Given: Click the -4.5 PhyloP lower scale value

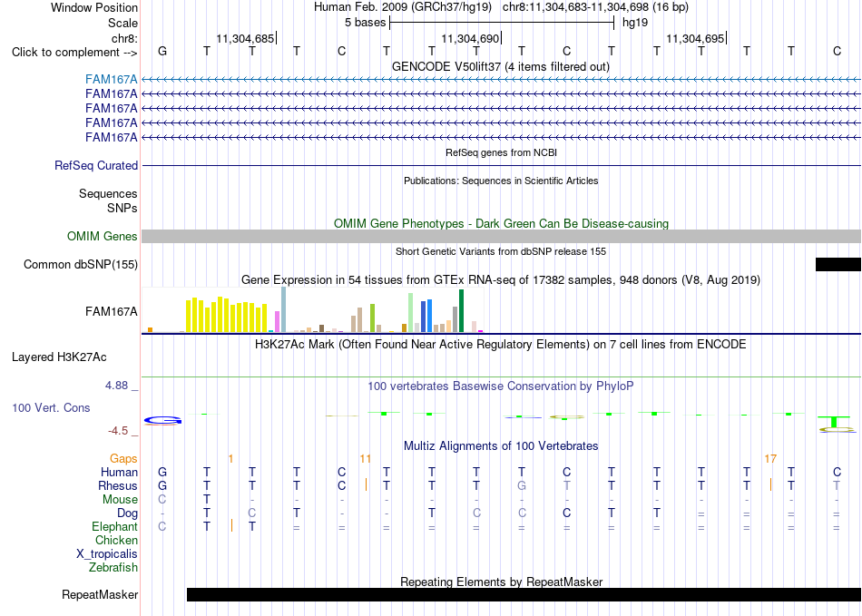Looking at the screenshot, I should (x=118, y=430).
